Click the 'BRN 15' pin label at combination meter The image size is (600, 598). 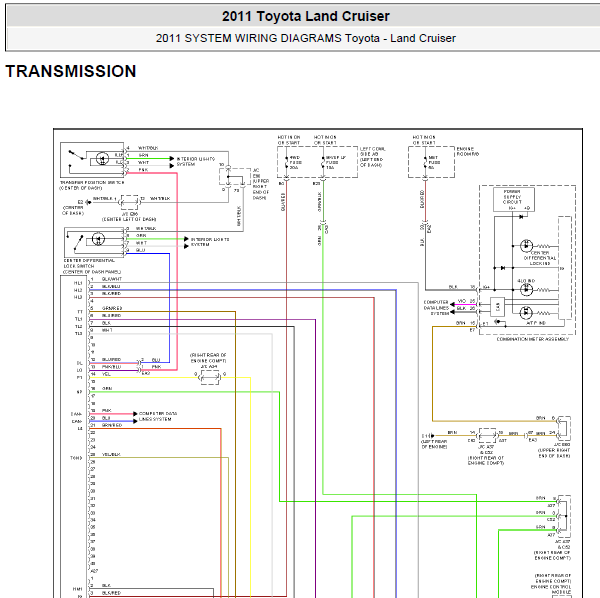[x=466, y=323]
